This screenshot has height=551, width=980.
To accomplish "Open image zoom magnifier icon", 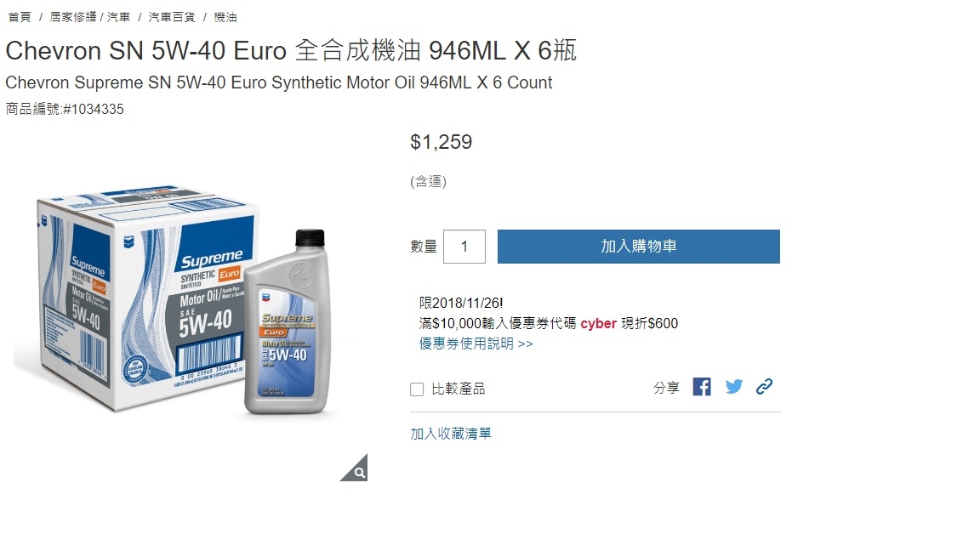I will pos(355,468).
